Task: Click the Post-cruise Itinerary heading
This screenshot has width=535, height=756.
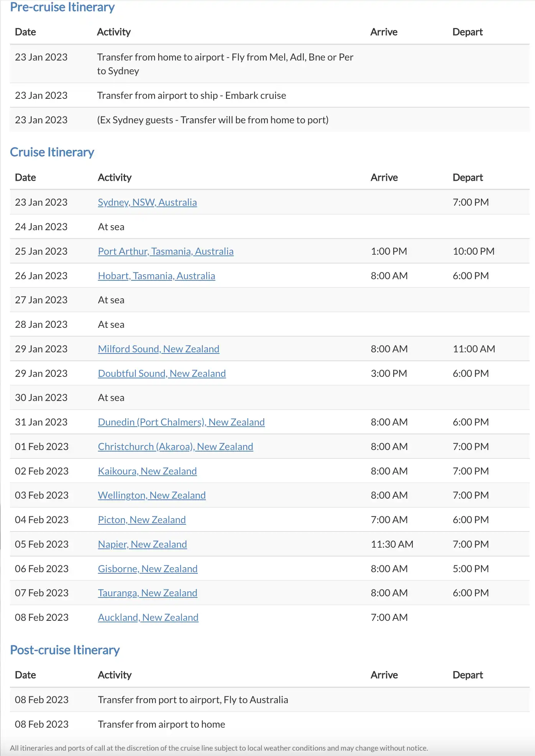Action: click(65, 650)
